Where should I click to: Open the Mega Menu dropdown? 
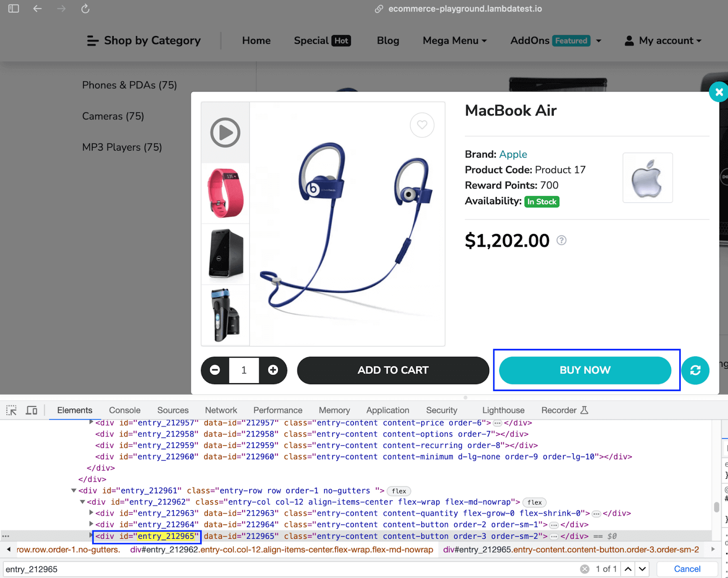(x=454, y=41)
